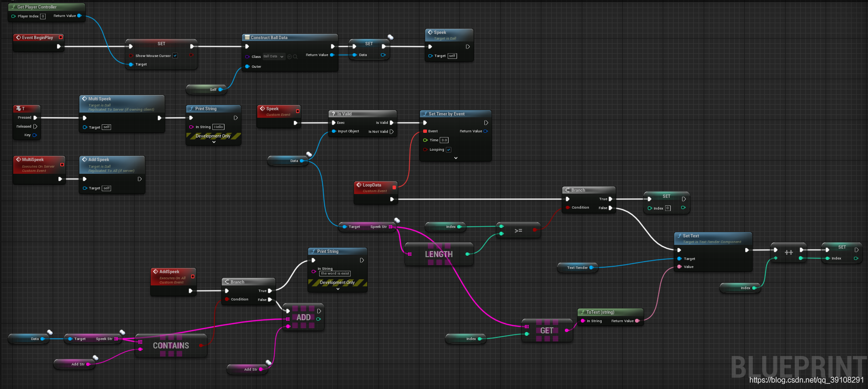Screen dimensions: 868x389
Task: Click the LoopData red delegate output pin
Action: pos(394,187)
